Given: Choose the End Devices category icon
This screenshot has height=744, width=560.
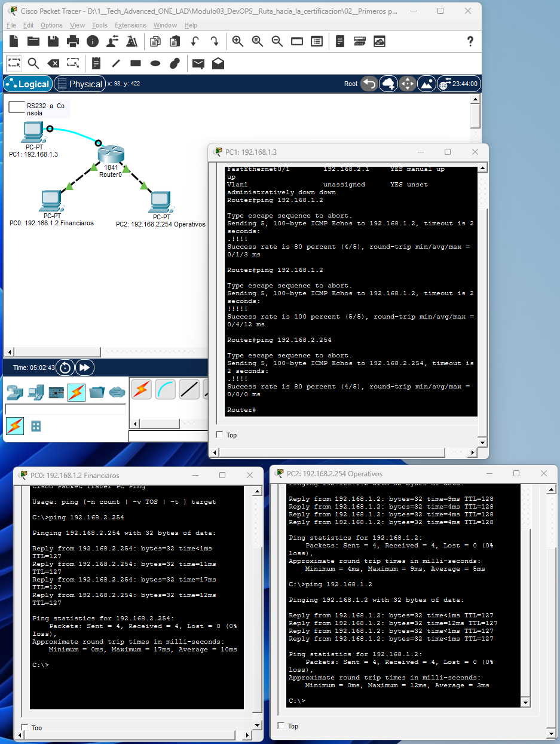Looking at the screenshot, I should pos(35,392).
